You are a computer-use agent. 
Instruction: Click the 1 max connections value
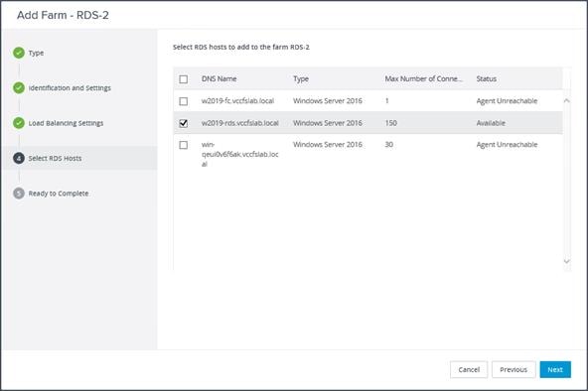(x=387, y=101)
